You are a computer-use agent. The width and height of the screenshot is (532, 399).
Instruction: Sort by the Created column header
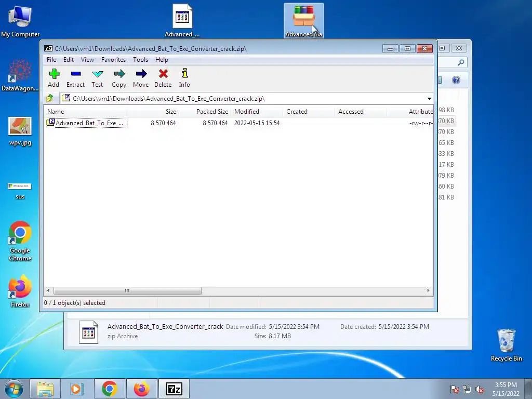309,112
